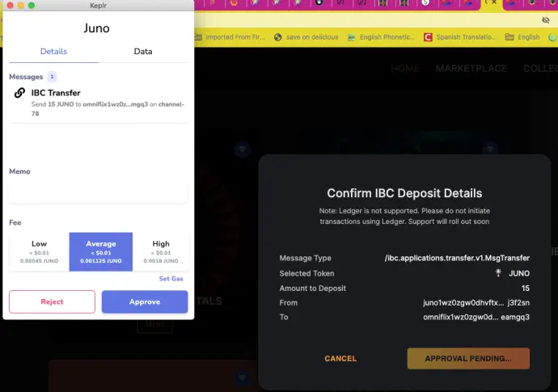Choose the Low fee option

tap(39, 252)
